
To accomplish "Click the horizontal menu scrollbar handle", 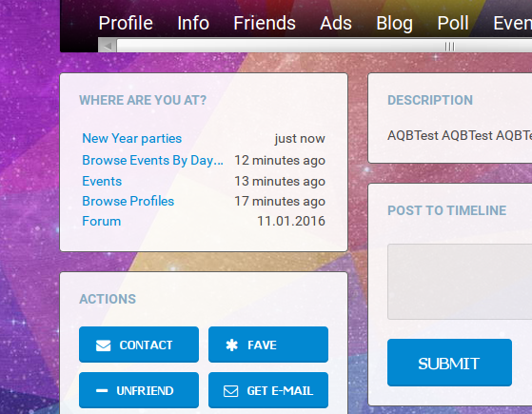I will pos(449,46).
